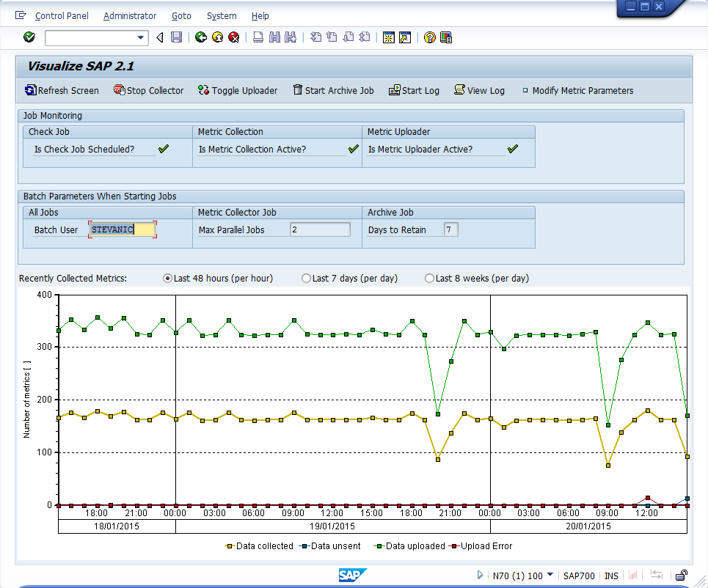708x588 pixels.
Task: Click Data unsent legend swatch
Action: pos(304,546)
